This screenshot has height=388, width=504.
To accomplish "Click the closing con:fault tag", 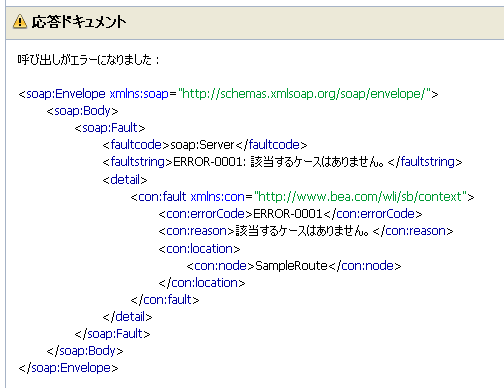I will [x=165, y=300].
